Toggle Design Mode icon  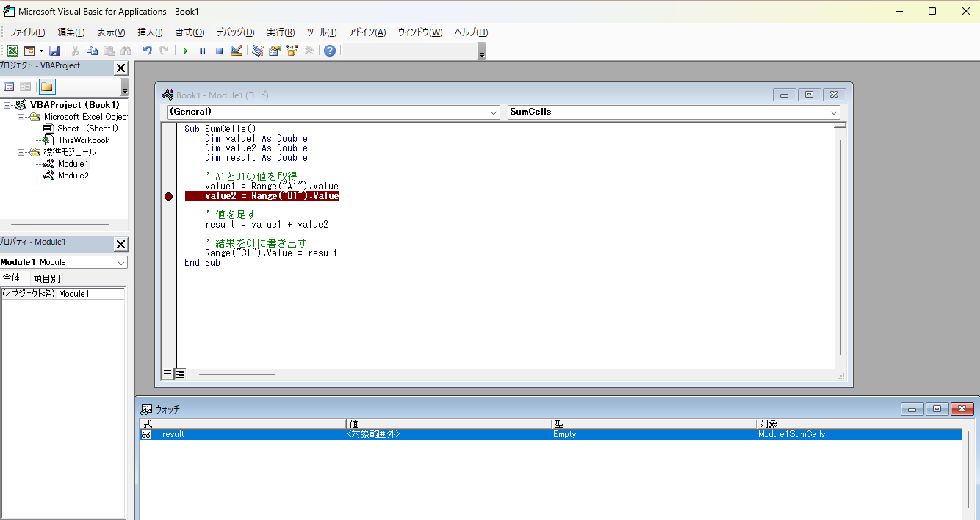237,51
